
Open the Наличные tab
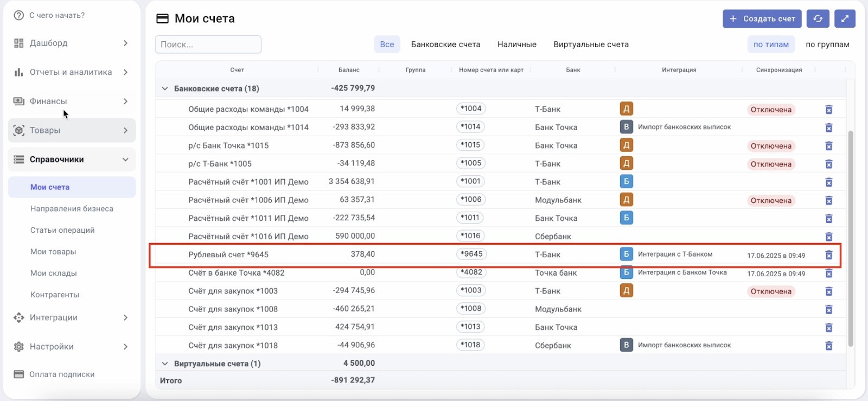pyautogui.click(x=516, y=44)
